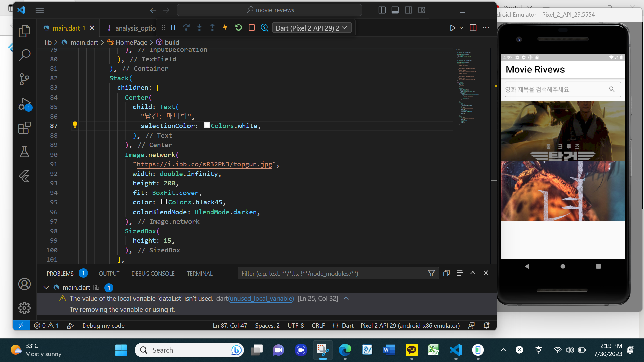Pause the debug session

pos(173,28)
